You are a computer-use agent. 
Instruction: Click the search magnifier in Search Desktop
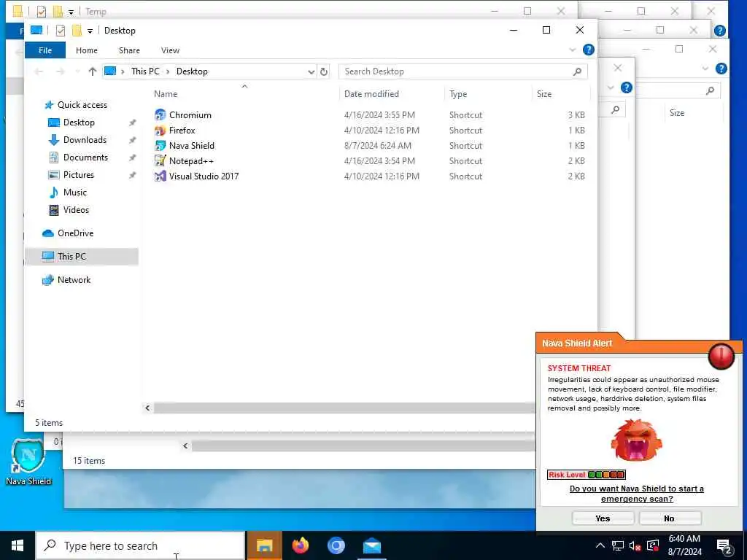click(577, 71)
